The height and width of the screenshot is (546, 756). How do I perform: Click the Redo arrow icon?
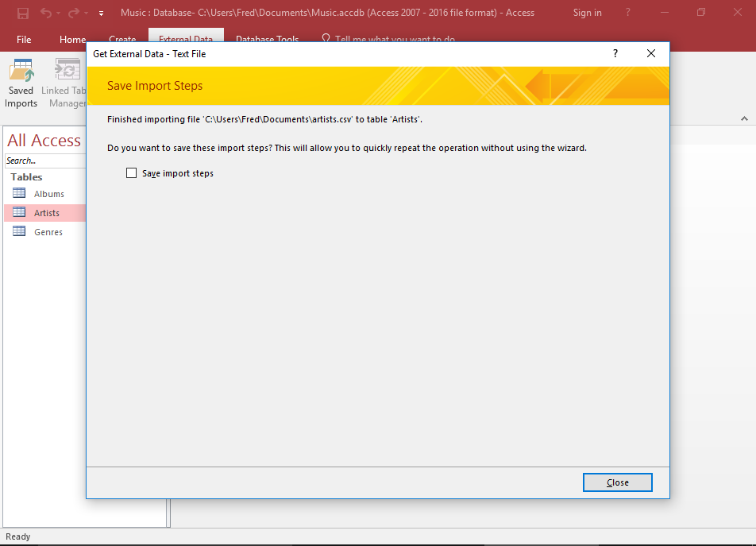click(x=73, y=13)
